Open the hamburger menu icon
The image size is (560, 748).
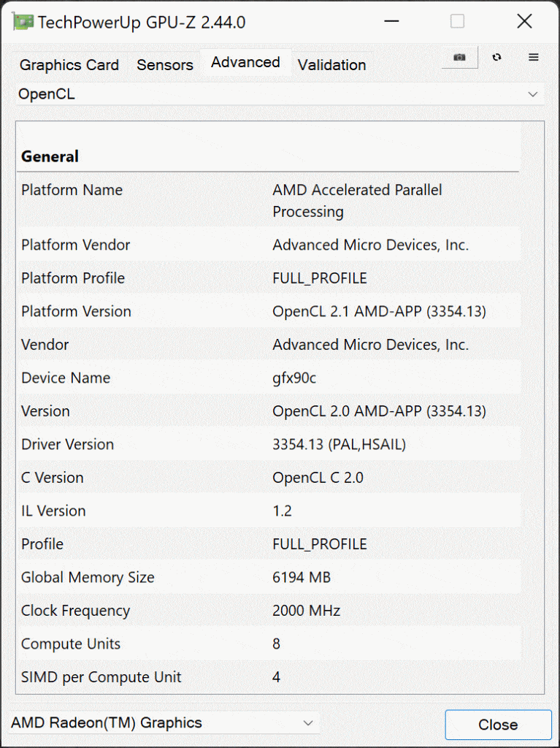coord(533,57)
